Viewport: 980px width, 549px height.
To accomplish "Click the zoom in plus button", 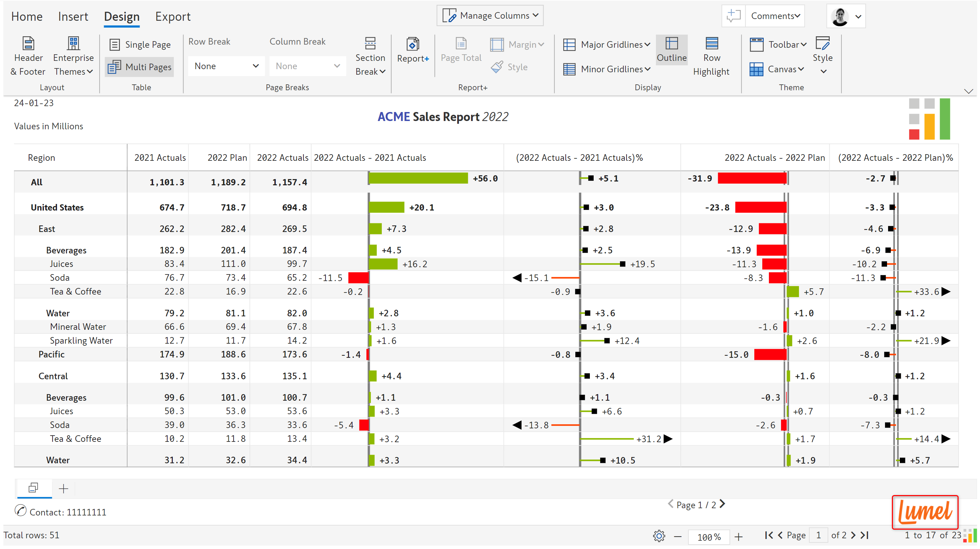I will click(x=738, y=537).
